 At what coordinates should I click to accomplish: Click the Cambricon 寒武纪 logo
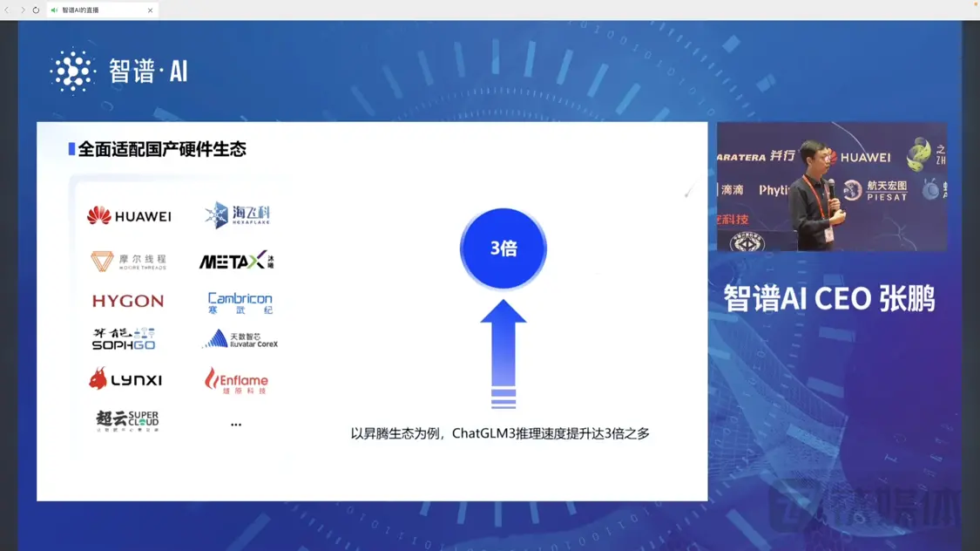point(240,303)
